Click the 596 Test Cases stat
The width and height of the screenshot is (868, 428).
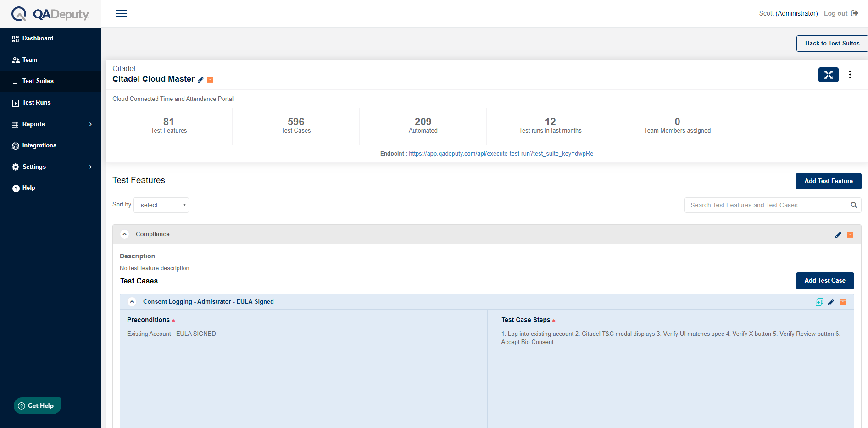(296, 126)
